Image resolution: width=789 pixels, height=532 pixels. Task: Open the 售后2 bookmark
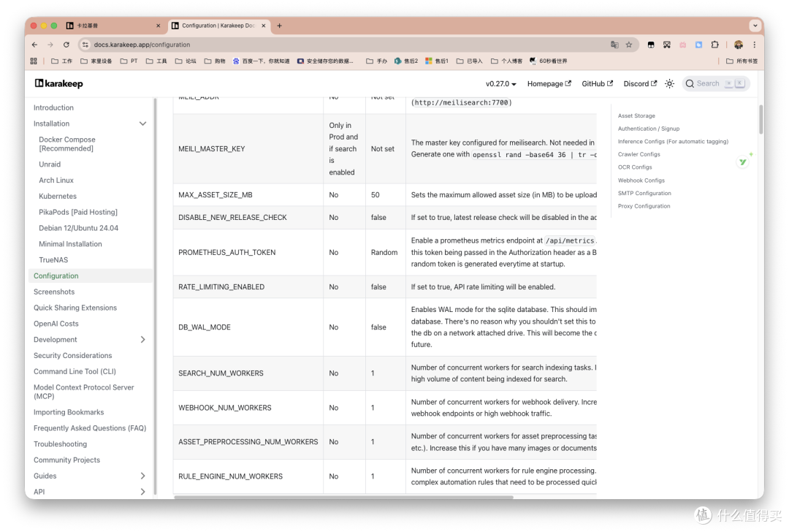point(406,61)
